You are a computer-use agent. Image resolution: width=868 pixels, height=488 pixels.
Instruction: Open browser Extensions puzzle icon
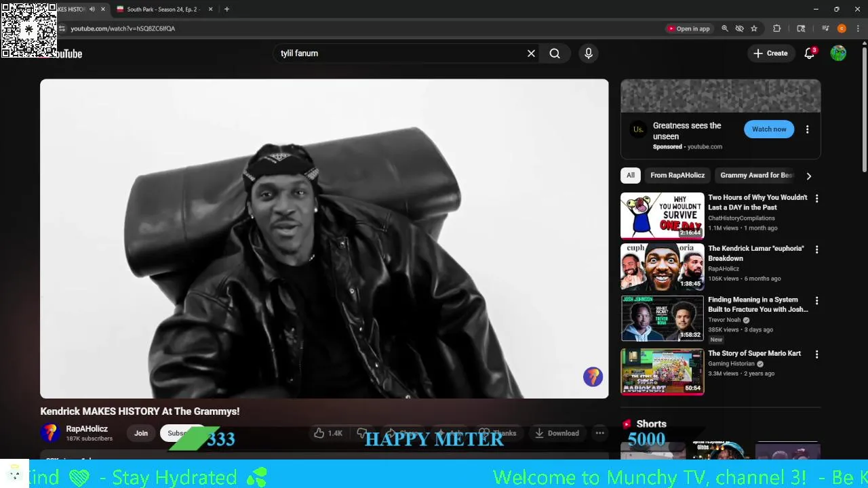click(777, 28)
